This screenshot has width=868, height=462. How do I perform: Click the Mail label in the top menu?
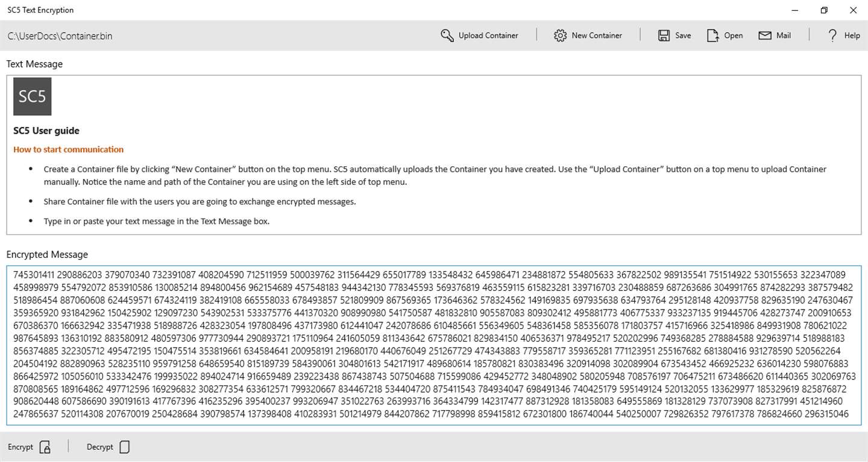click(784, 36)
